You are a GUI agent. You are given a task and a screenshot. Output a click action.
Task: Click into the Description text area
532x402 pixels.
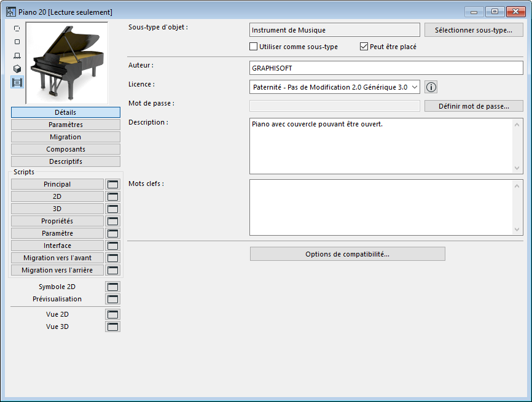(381, 146)
